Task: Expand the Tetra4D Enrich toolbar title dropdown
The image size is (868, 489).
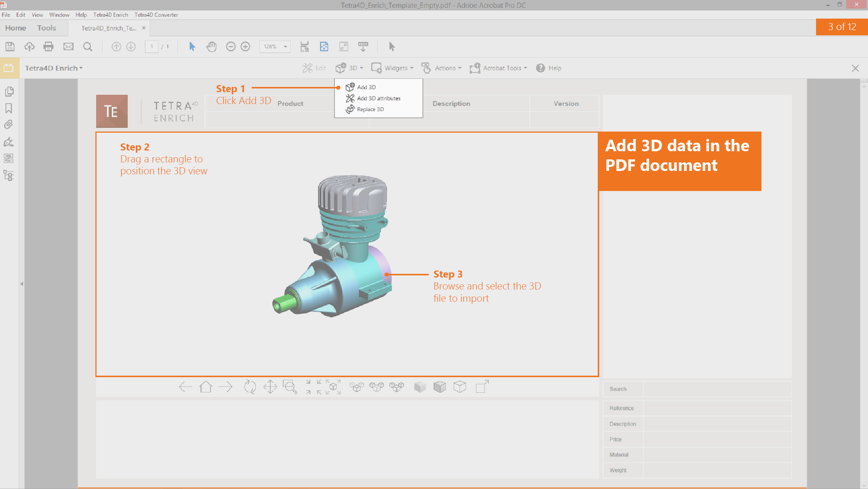Action: click(x=54, y=68)
